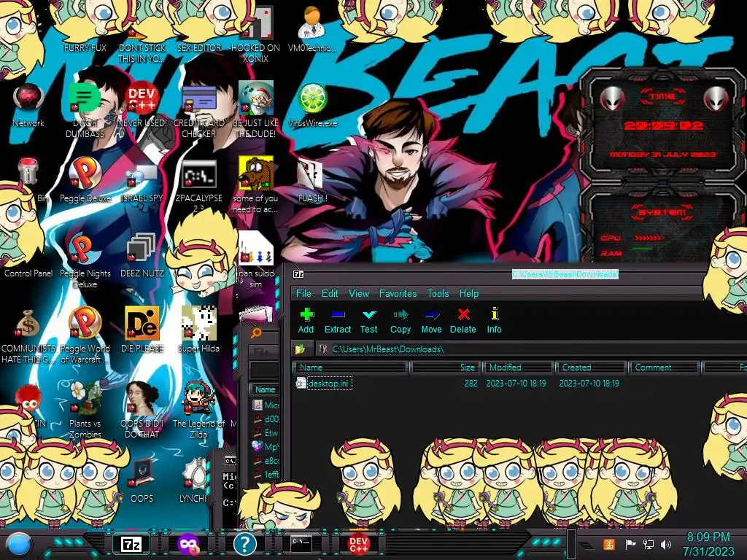Viewport: 747px width, 560px height.
Task: Click the network tray icon
Action: click(x=649, y=544)
